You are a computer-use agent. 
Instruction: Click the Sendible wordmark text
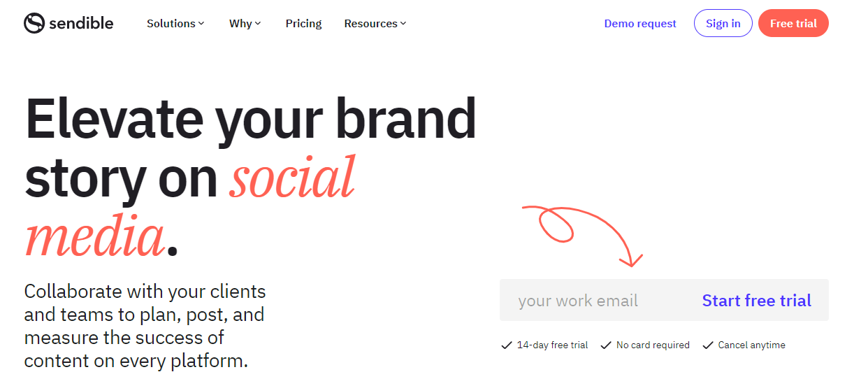tap(81, 23)
